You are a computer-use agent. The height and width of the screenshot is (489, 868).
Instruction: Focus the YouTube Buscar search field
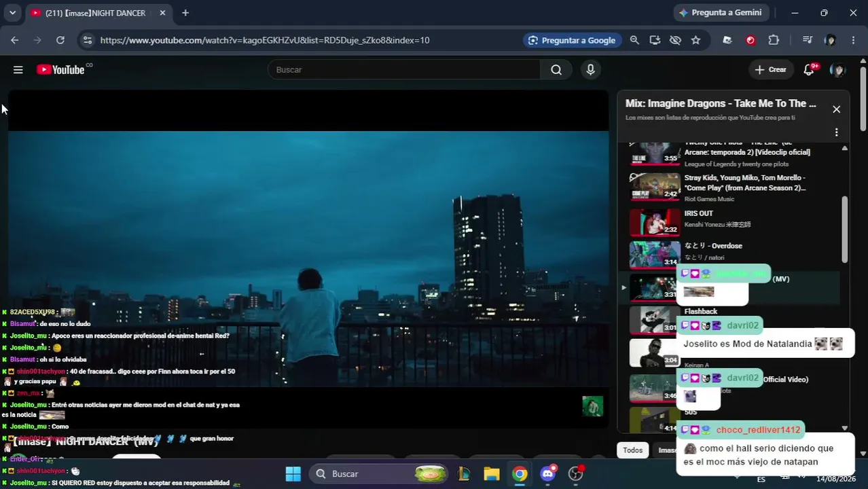[x=404, y=69]
